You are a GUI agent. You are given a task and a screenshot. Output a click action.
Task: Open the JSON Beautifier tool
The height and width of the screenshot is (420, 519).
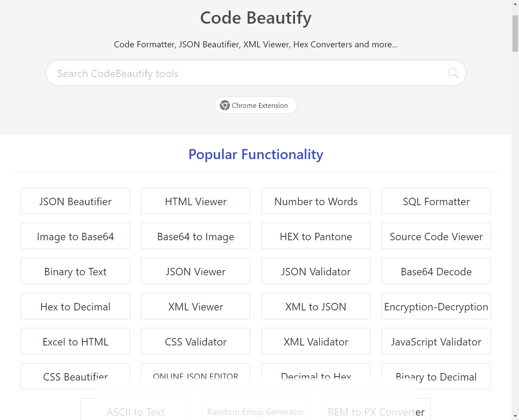click(x=75, y=201)
